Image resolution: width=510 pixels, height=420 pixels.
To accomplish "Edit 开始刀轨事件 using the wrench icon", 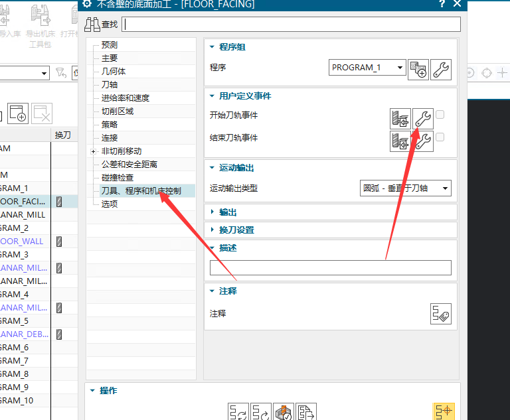I will coord(423,119).
